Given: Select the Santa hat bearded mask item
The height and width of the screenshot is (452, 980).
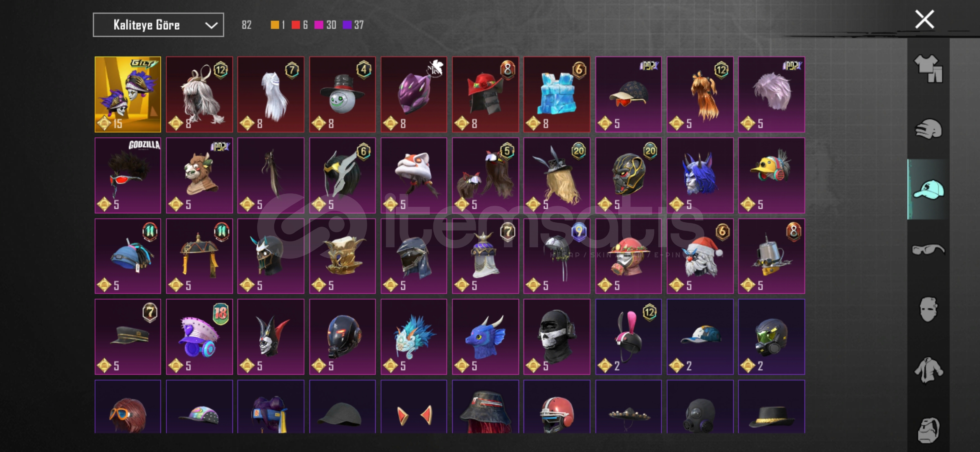Looking at the screenshot, I should pos(700,256).
